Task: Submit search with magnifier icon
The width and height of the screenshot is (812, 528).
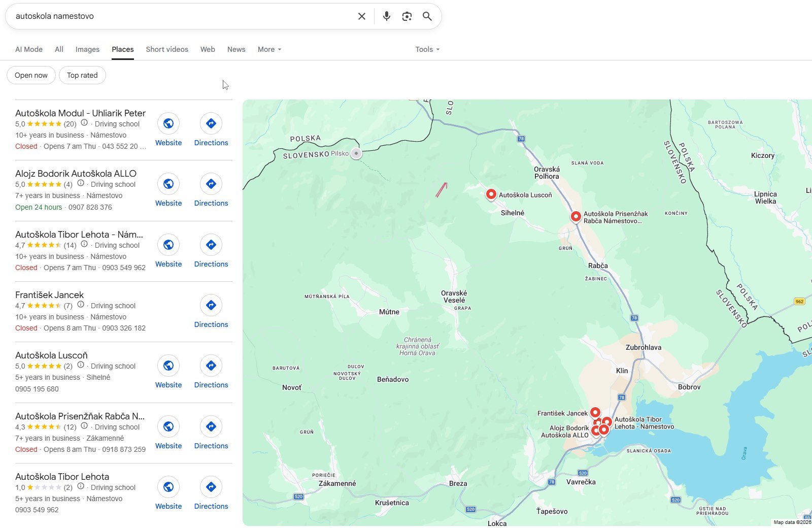Action: (x=427, y=16)
